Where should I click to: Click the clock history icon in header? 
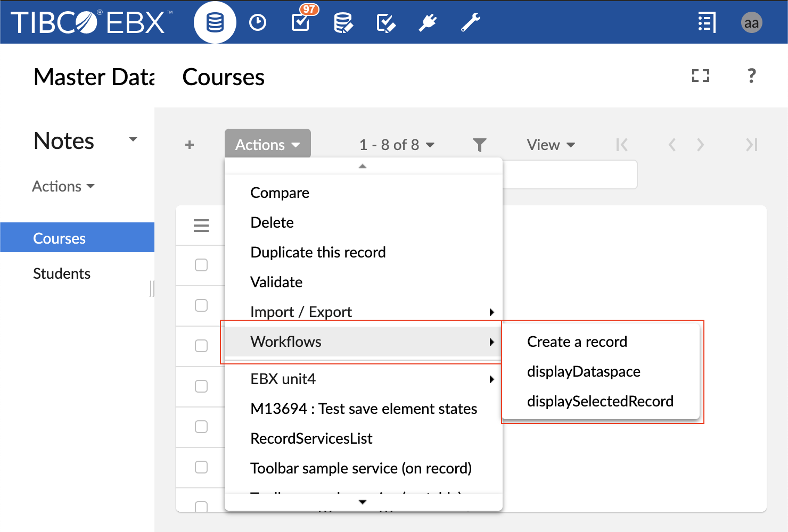tap(258, 23)
